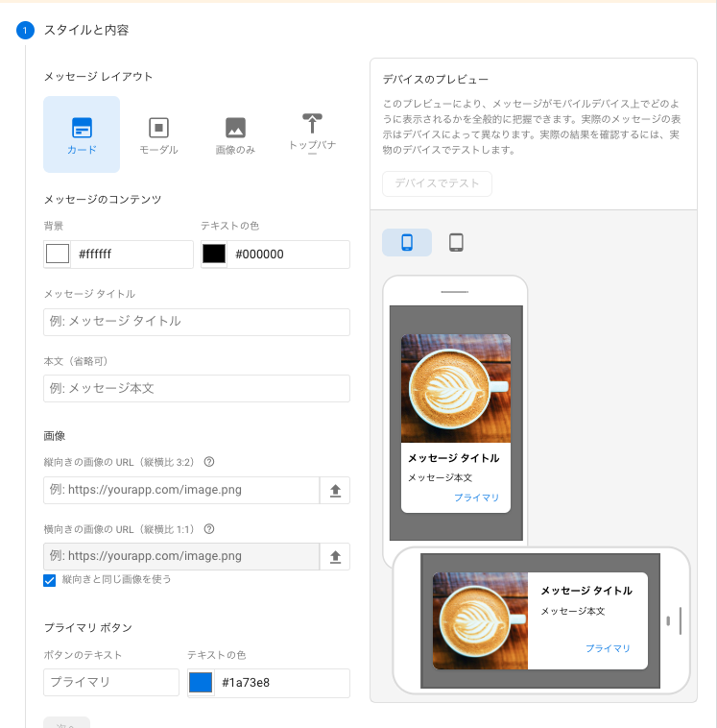This screenshot has width=717, height=728.
Task: Focus the ボタンのテキスト input field
Action: pyautogui.click(x=111, y=683)
